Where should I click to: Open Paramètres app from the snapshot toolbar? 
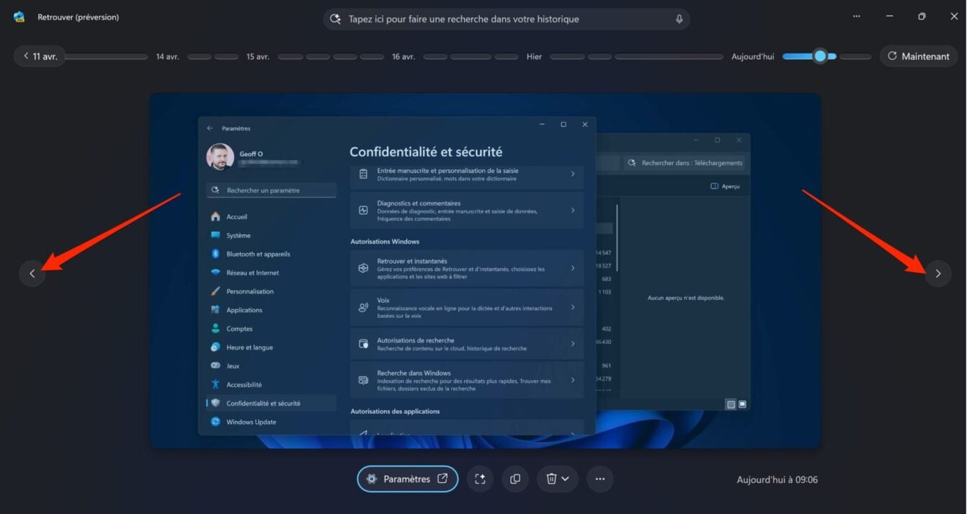[x=407, y=479]
